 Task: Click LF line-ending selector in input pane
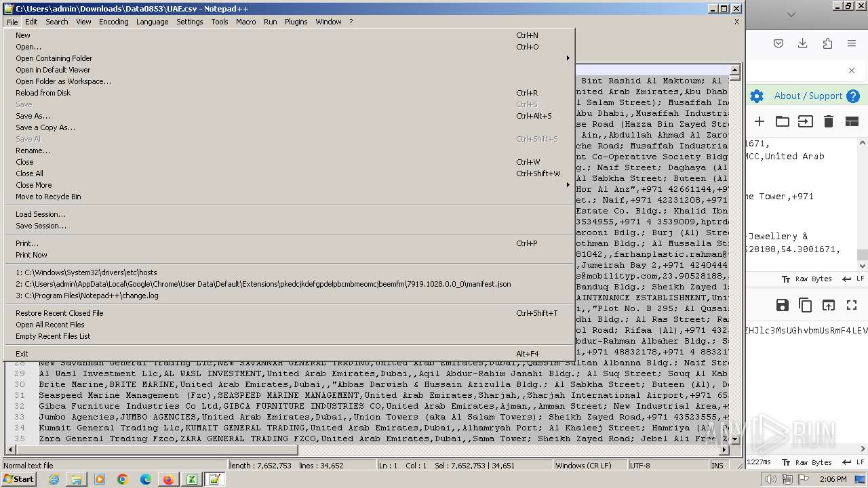(x=853, y=279)
